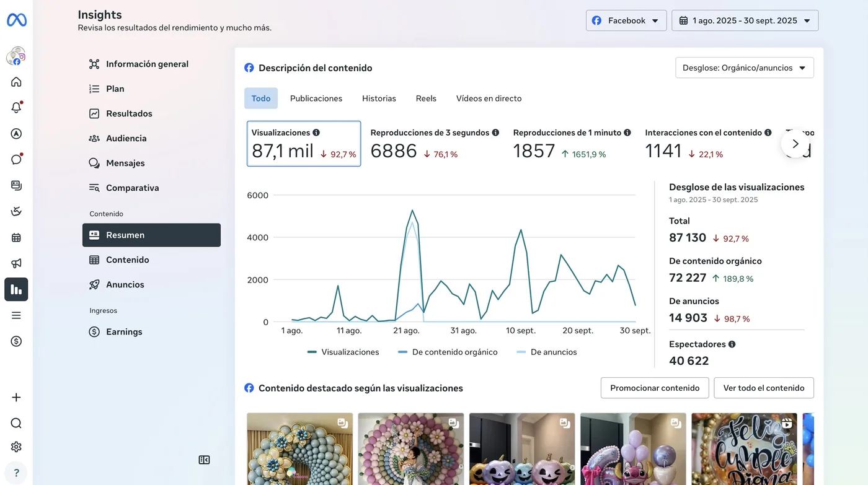
Task: Click the Insights page heading
Action: [x=100, y=14]
